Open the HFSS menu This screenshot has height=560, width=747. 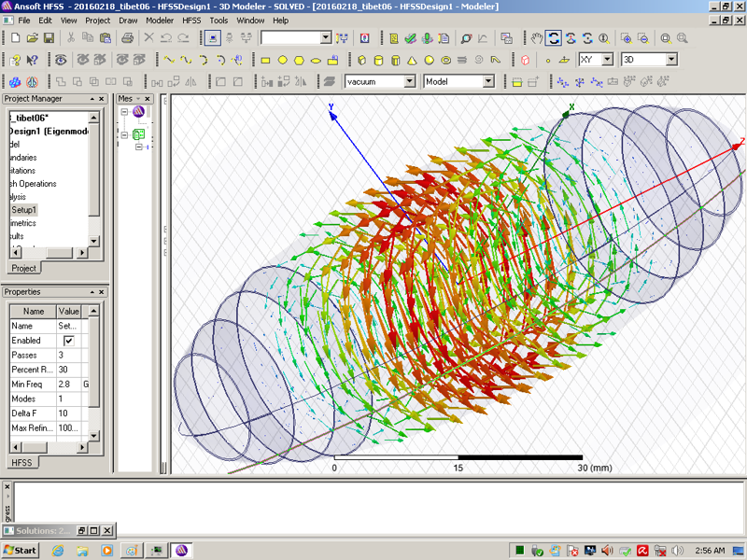(x=190, y=20)
